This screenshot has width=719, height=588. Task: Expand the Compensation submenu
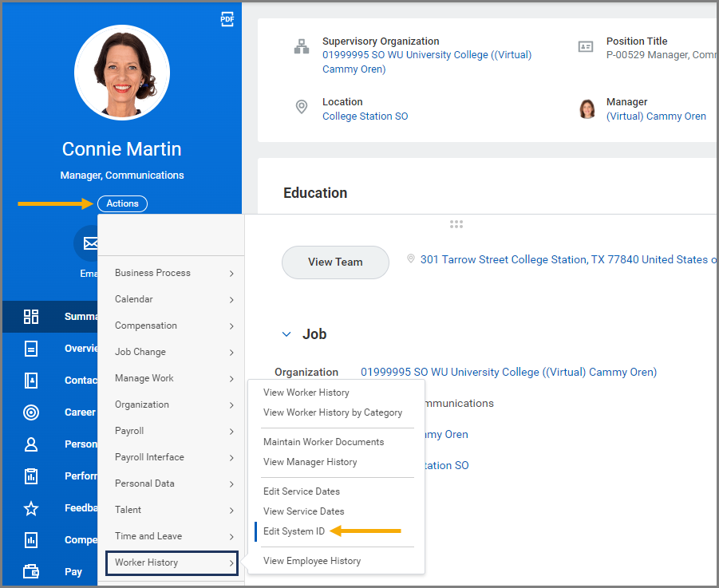pyautogui.click(x=172, y=326)
